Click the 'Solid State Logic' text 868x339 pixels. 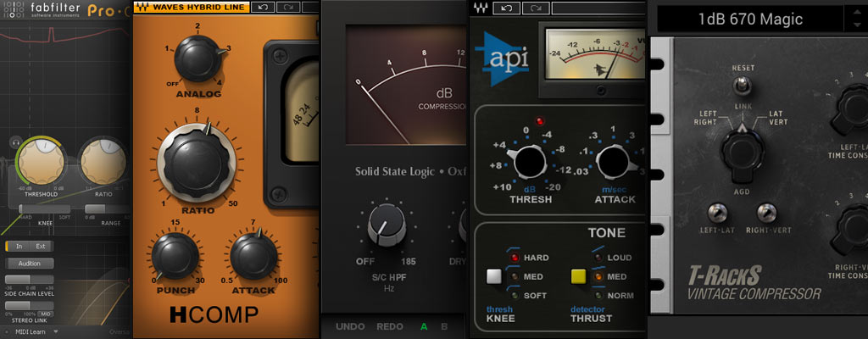pos(395,172)
